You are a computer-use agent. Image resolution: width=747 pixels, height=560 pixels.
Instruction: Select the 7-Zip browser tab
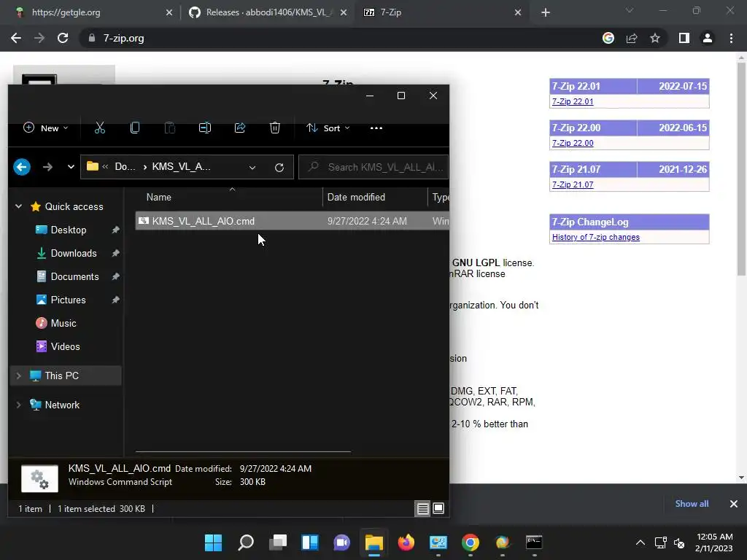click(441, 12)
